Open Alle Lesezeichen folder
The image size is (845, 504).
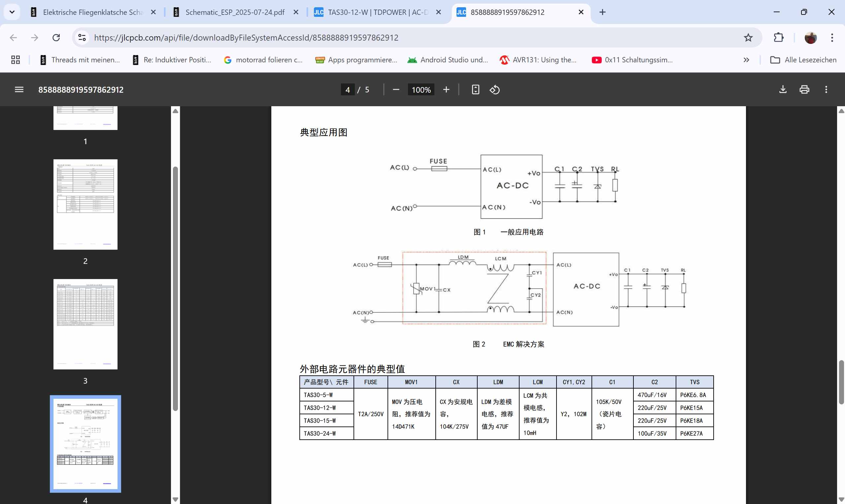(803, 60)
